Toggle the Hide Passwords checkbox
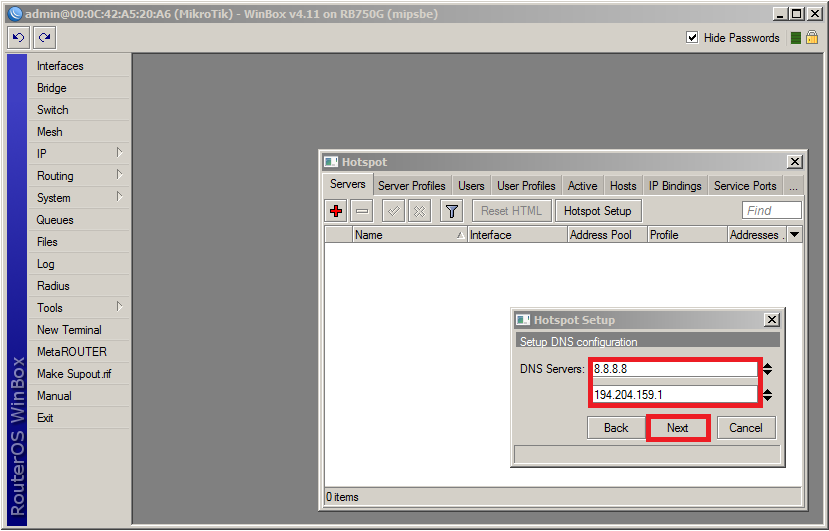The height and width of the screenshot is (531, 829). (692, 38)
